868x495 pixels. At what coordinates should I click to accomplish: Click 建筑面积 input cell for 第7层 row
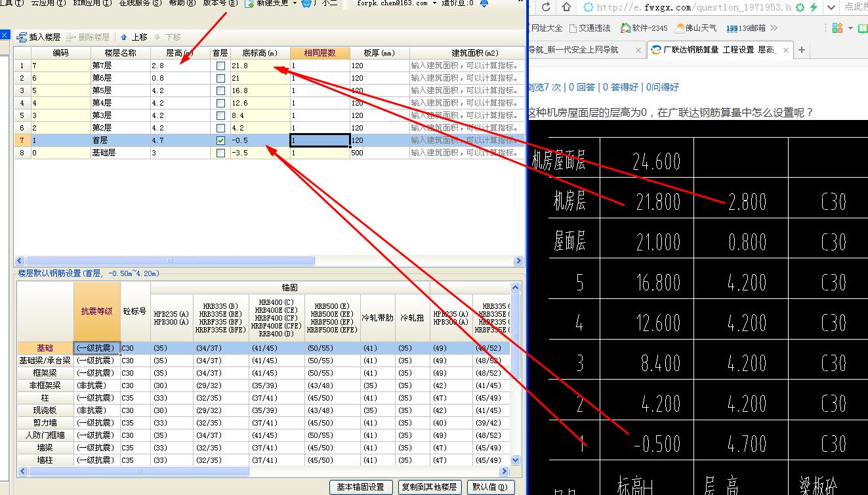(x=467, y=66)
